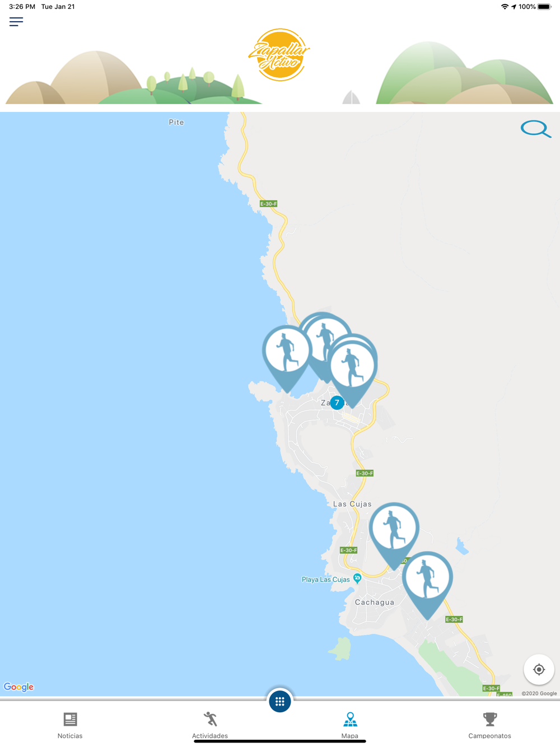560x747 pixels.
Task: Click the Google logo link
Action: click(x=19, y=687)
